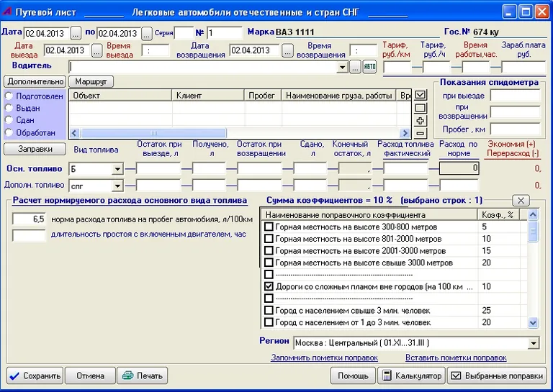
Task: Check Горная местность на высоте 300-800 метров
Action: click(x=269, y=227)
